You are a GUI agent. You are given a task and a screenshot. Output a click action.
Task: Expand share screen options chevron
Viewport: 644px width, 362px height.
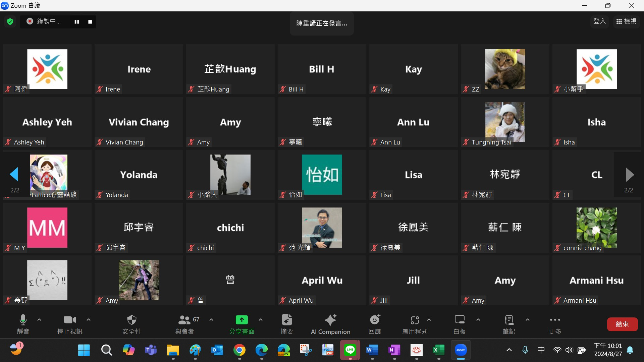(x=261, y=320)
